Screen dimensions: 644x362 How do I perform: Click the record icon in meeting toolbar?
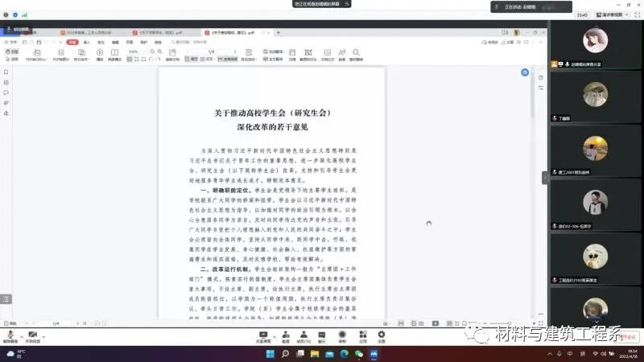tap(341, 335)
